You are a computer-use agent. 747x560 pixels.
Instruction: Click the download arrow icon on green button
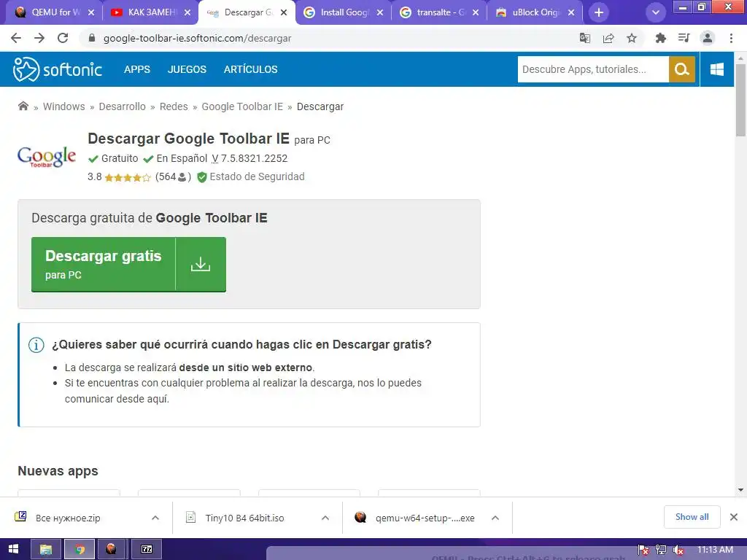[x=201, y=264]
